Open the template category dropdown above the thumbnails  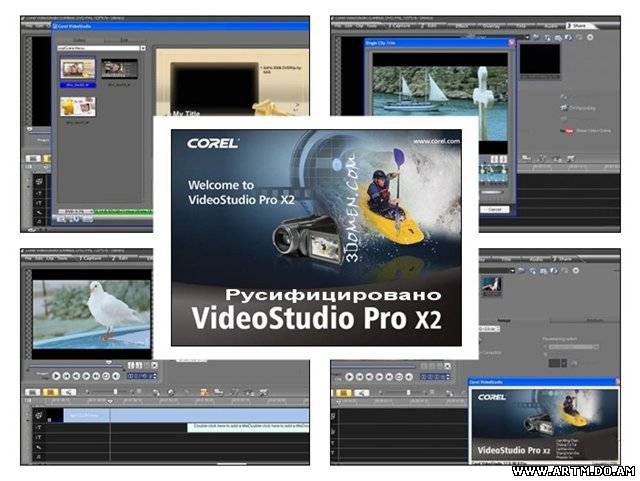tap(143, 48)
